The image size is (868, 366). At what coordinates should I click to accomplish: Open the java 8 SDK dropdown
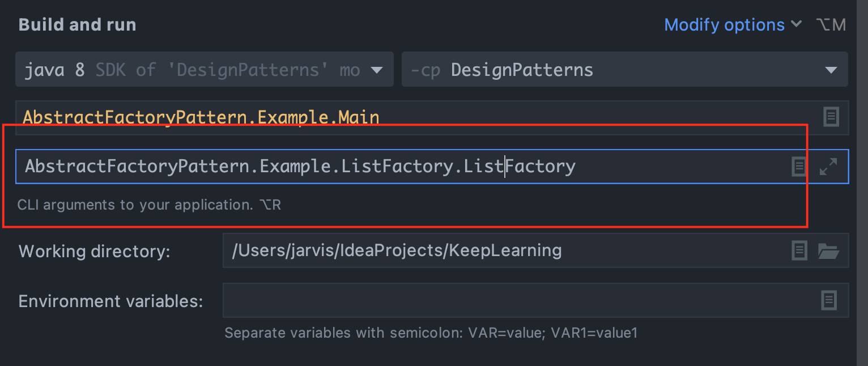coord(193,70)
